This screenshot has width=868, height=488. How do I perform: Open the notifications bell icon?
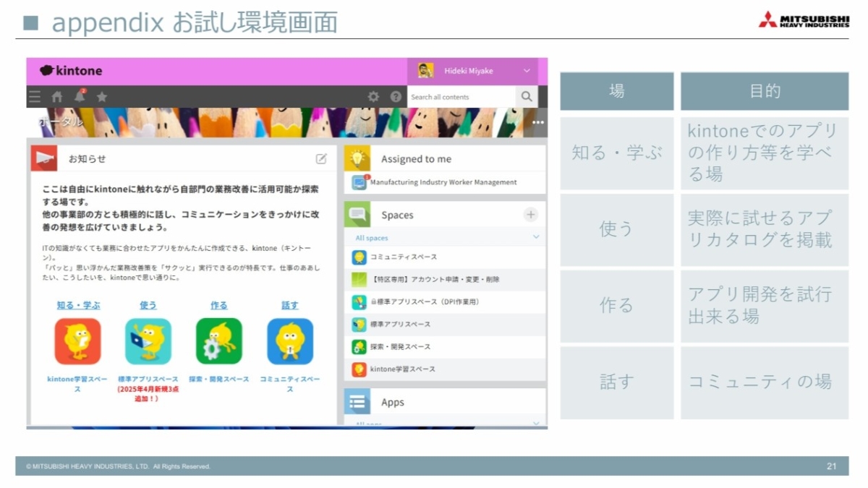(80, 96)
